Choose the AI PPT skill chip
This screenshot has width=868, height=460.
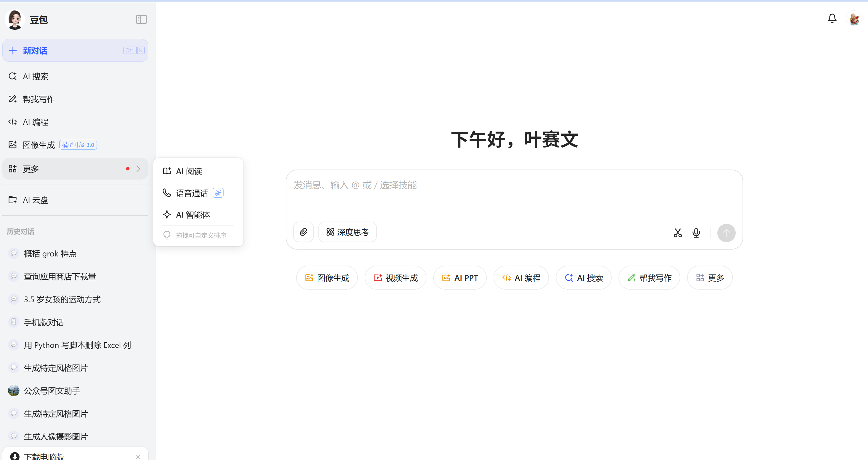tap(460, 278)
